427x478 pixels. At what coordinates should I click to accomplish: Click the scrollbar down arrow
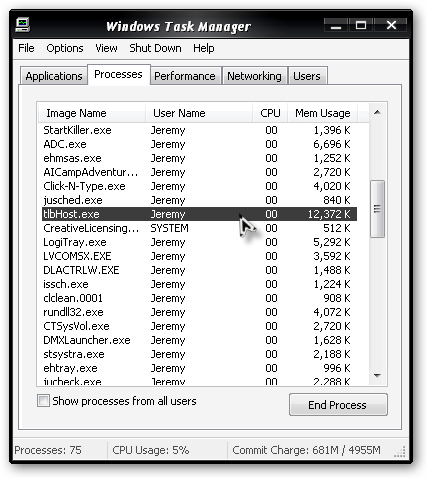pyautogui.click(x=377, y=376)
